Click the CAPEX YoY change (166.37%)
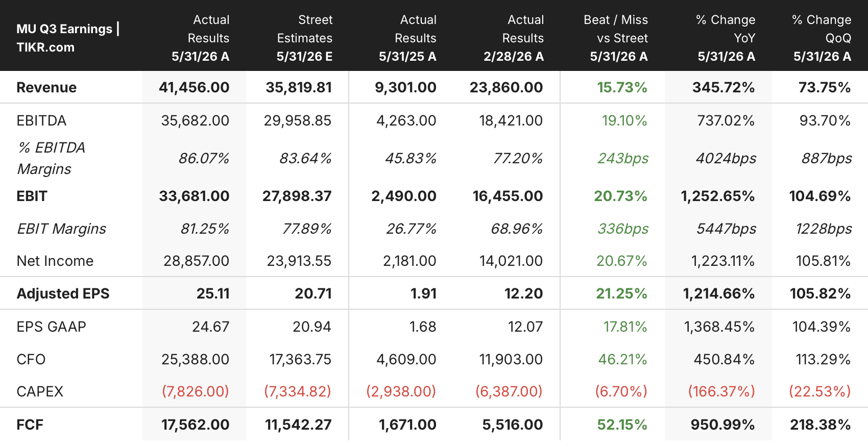The width and height of the screenshot is (868, 447). tap(721, 391)
